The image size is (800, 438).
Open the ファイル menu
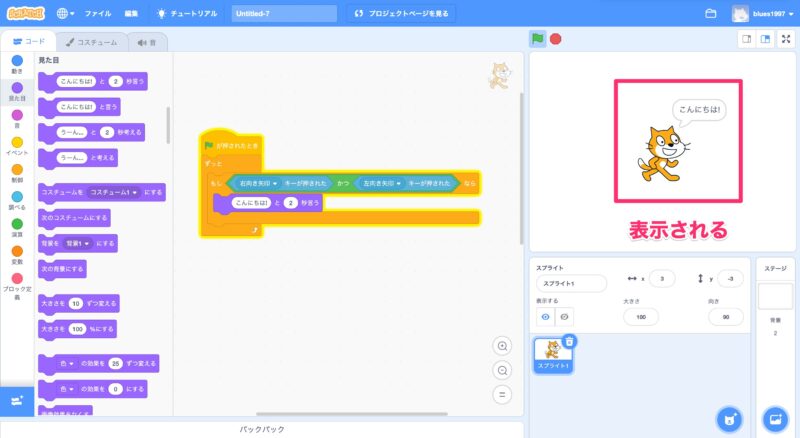click(x=98, y=14)
